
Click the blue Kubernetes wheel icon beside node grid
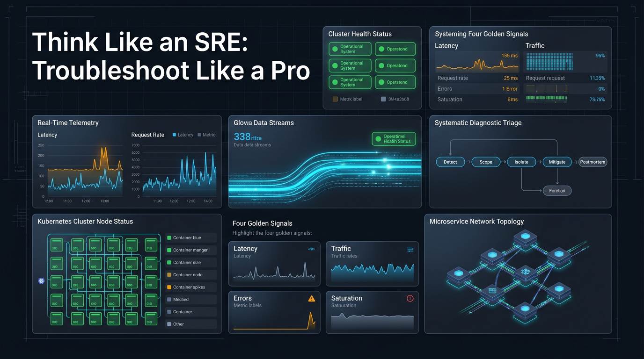click(41, 281)
